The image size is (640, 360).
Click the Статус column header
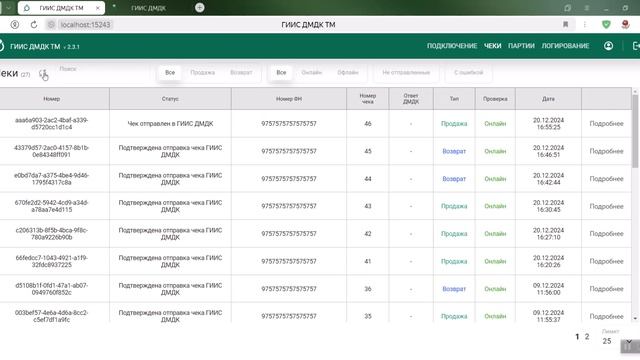tap(170, 99)
